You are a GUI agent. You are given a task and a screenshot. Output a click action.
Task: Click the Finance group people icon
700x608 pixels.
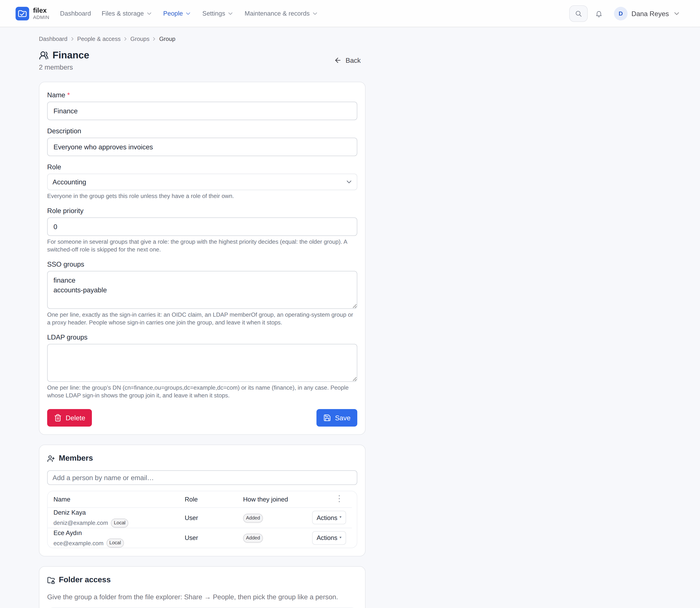point(44,55)
